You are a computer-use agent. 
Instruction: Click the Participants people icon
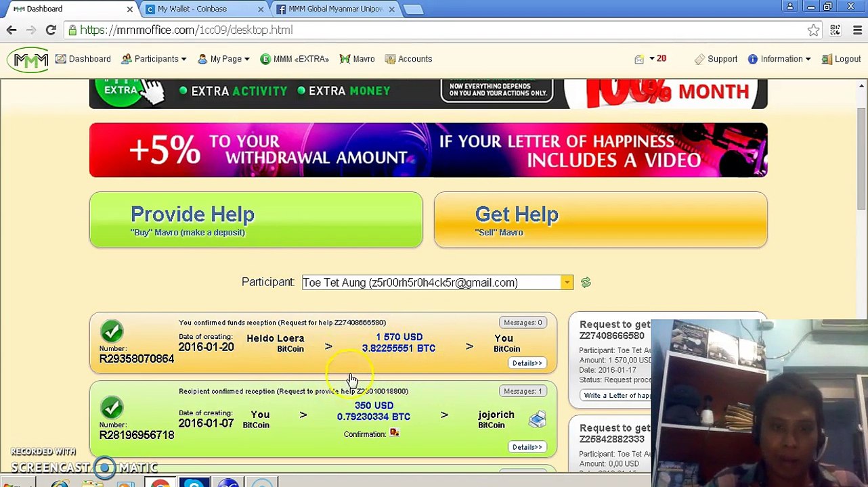tap(127, 59)
